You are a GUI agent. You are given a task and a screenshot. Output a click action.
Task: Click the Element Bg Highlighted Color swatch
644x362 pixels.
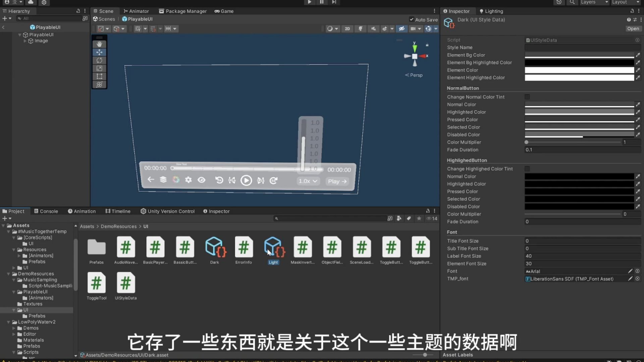point(579,63)
